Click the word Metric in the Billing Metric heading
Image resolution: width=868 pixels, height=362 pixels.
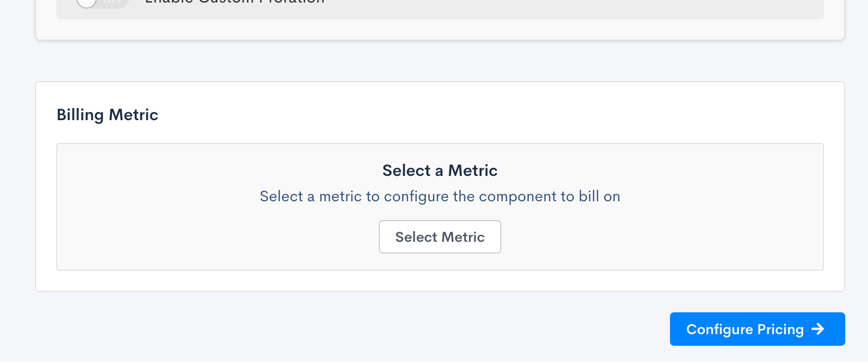(134, 115)
